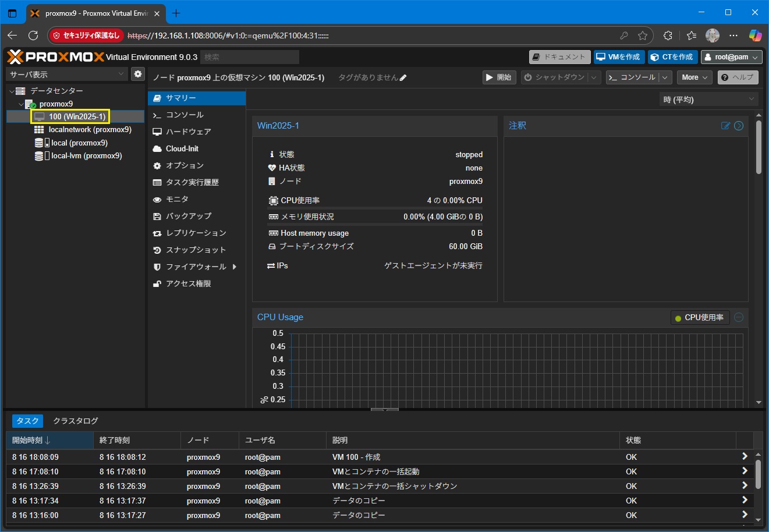This screenshot has width=769, height=532.
Task: Open the ハードウェア section
Action: point(197,132)
